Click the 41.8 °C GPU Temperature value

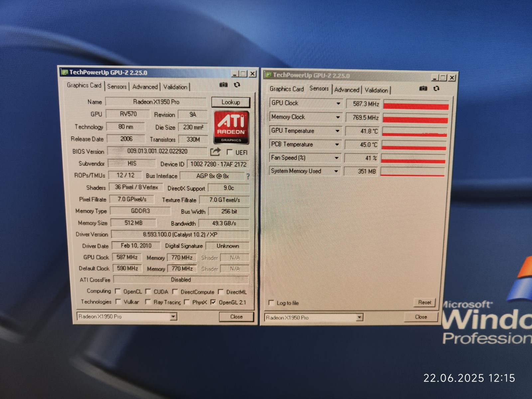click(363, 131)
